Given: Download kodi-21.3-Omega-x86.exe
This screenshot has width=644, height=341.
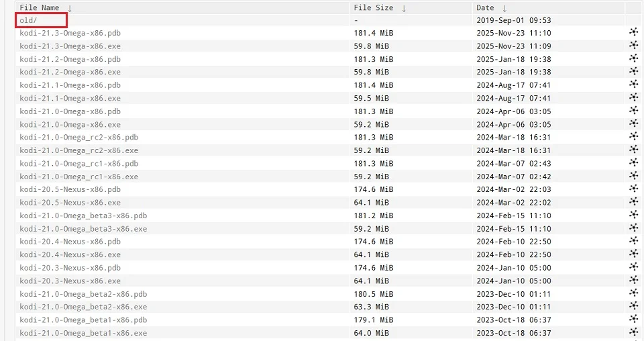Looking at the screenshot, I should tap(70, 46).
